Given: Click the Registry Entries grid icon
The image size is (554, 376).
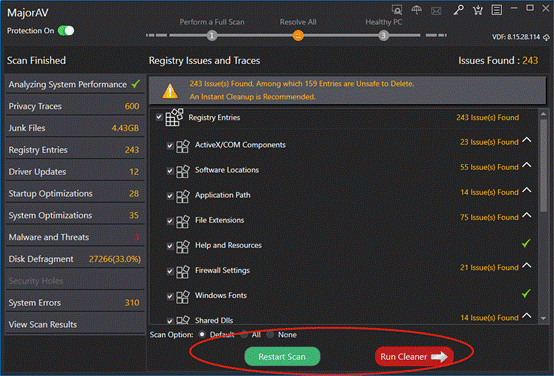Looking at the screenshot, I should coord(175,117).
